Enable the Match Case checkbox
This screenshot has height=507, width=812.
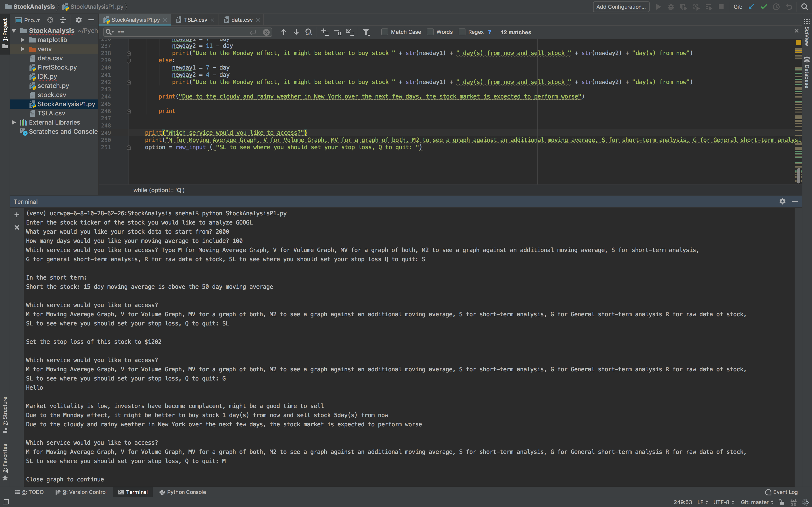click(x=384, y=32)
